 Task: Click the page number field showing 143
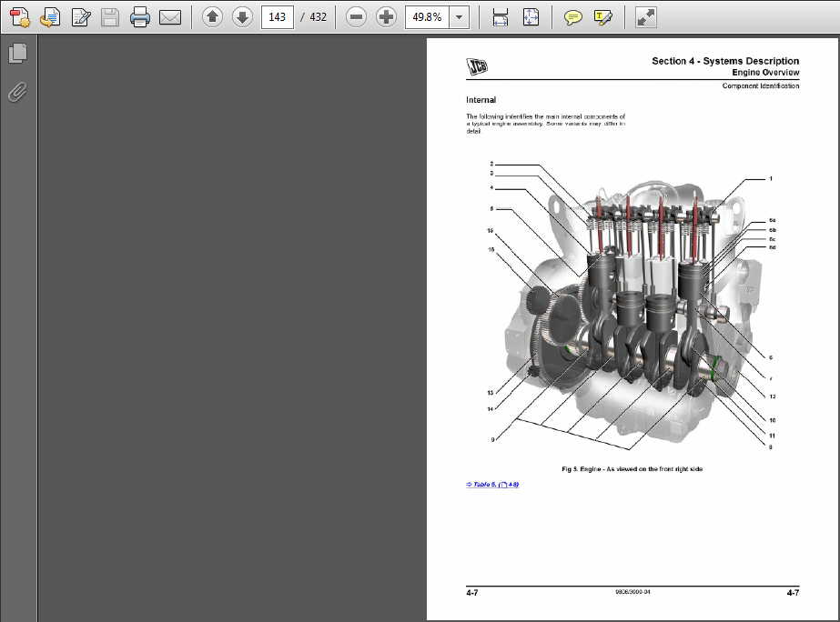click(277, 16)
